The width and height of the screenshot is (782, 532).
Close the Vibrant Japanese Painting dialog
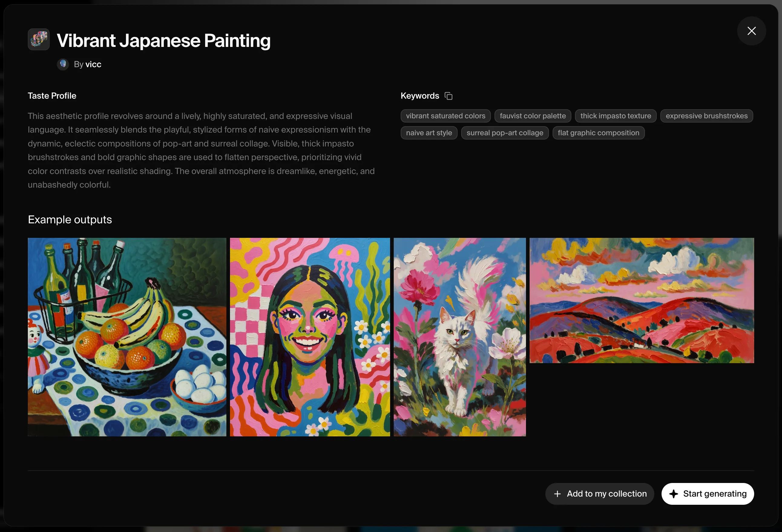click(x=751, y=31)
